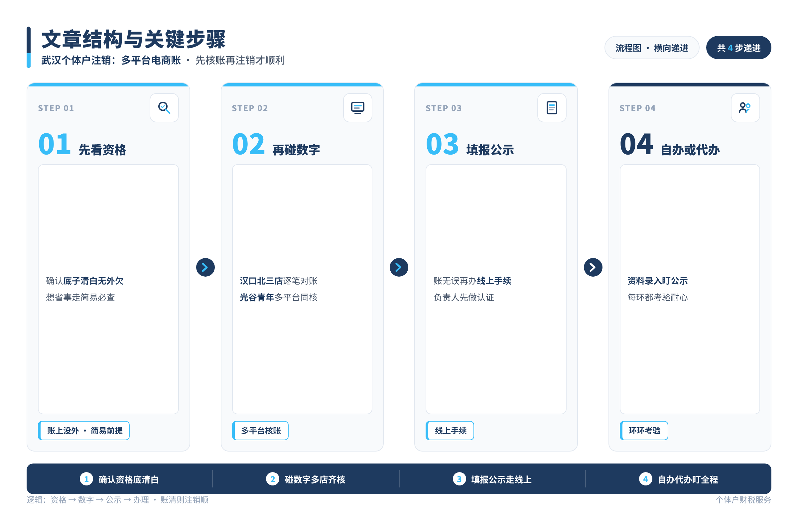Click the text 负责人先做认证

464,298
